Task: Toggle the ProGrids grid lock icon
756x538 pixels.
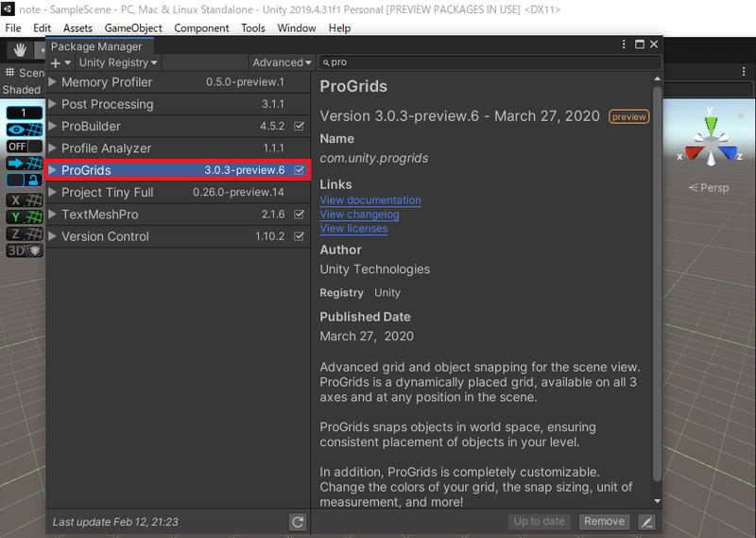Action: point(25,181)
